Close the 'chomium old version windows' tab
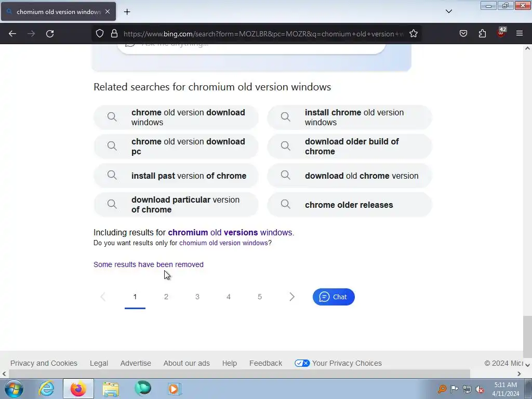532x399 pixels. pyautogui.click(x=108, y=11)
